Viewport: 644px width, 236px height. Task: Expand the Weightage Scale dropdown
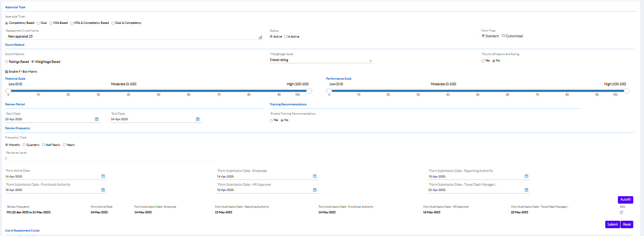(x=370, y=61)
